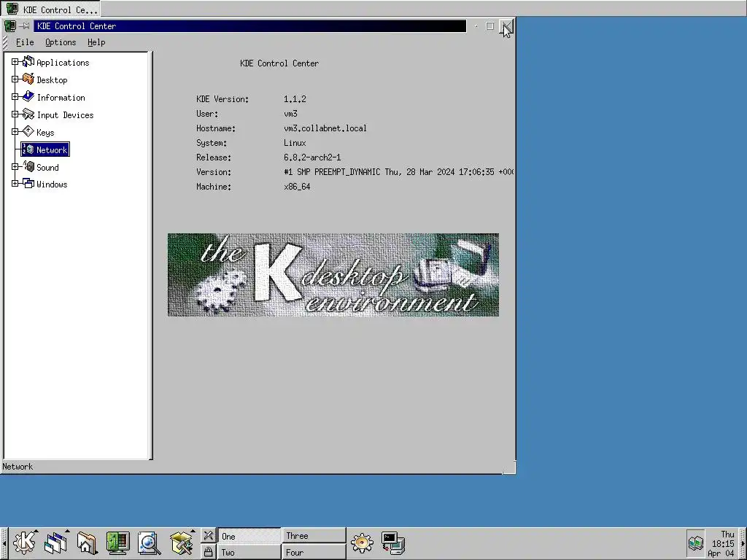The width and height of the screenshot is (747, 560).
Task: Click the Input Devices category icon
Action: pyautogui.click(x=28, y=114)
